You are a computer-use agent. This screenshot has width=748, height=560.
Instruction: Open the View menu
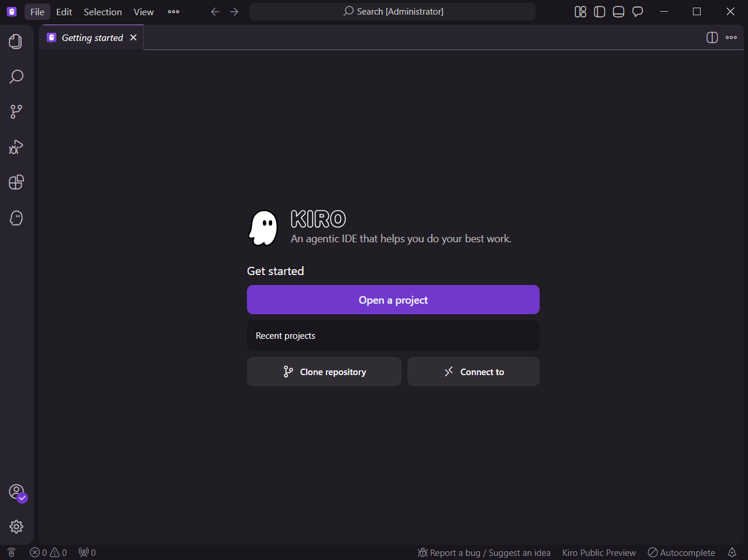point(143,12)
